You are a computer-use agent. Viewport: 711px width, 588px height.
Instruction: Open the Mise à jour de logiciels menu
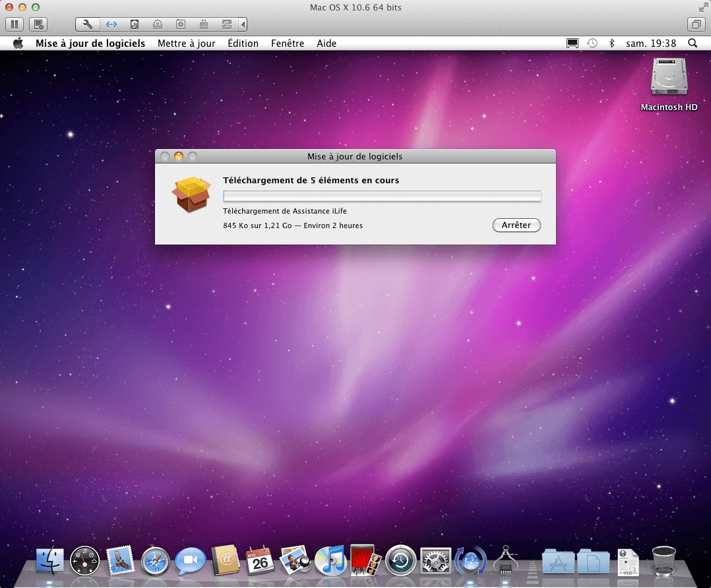(x=90, y=44)
